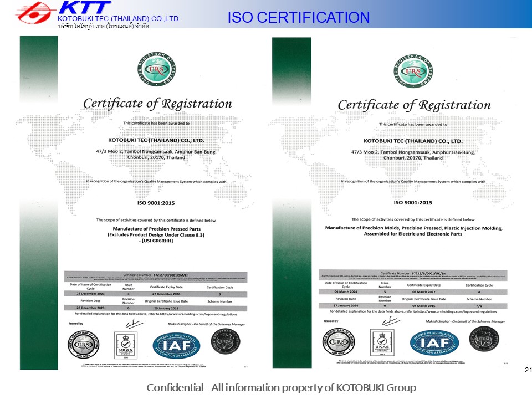
Task: Click the '47/3 Moo 2' address on right certificate
Action: click(413, 155)
